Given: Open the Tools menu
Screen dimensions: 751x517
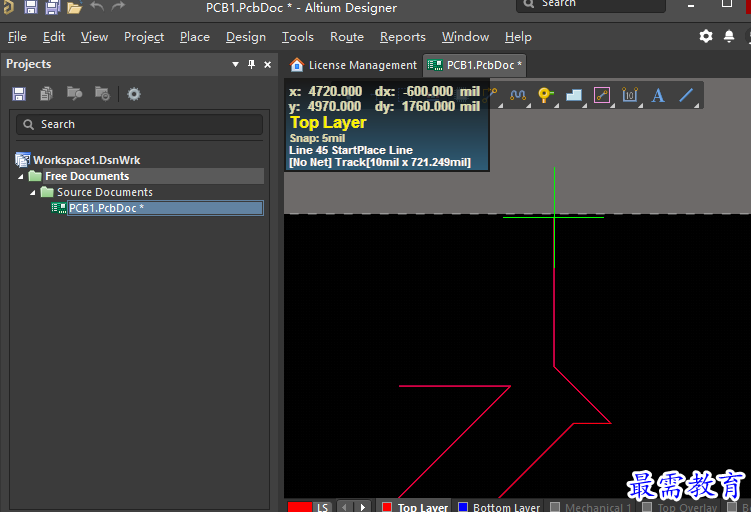Looking at the screenshot, I should pyautogui.click(x=297, y=37).
